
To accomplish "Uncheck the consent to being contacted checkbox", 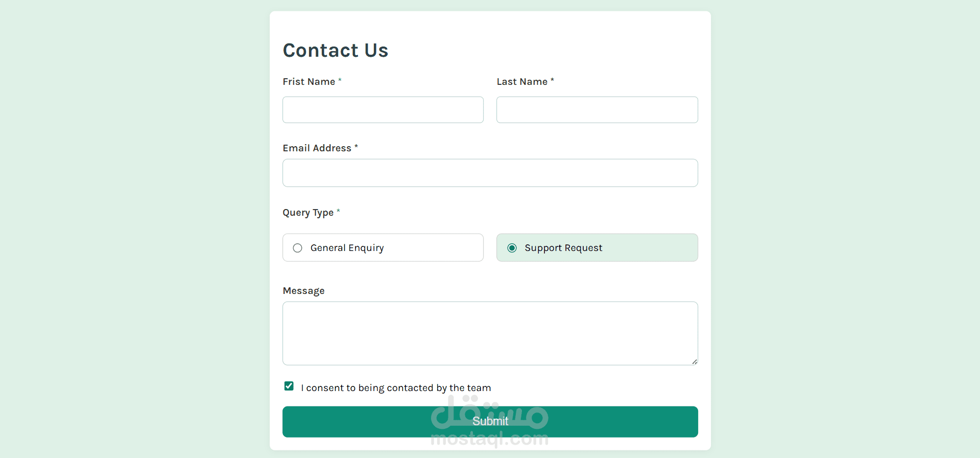I will tap(289, 386).
